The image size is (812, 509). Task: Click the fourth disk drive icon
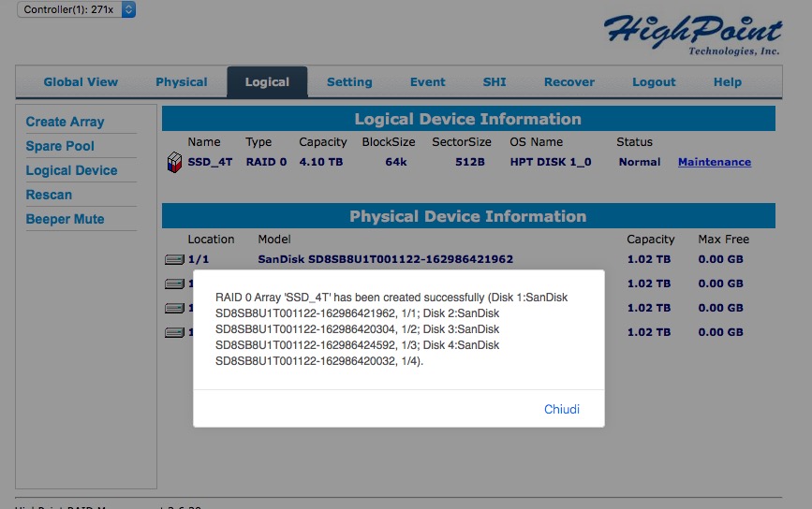coord(174,332)
